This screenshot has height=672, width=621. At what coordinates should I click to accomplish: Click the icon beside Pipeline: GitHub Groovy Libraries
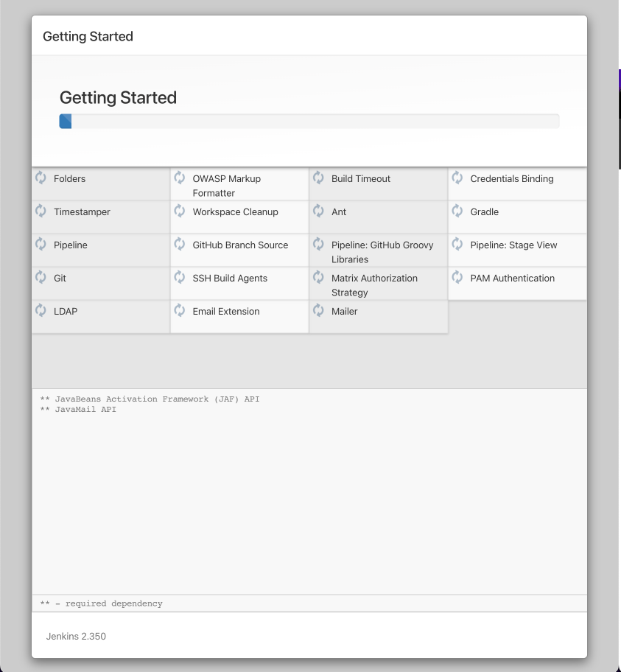(318, 244)
